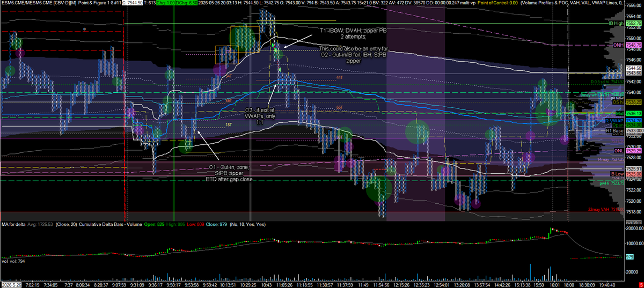Viewport: 644px width, 288px height.
Task: Click the last price tag 7544.50
Action: pyautogui.click(x=634, y=68)
